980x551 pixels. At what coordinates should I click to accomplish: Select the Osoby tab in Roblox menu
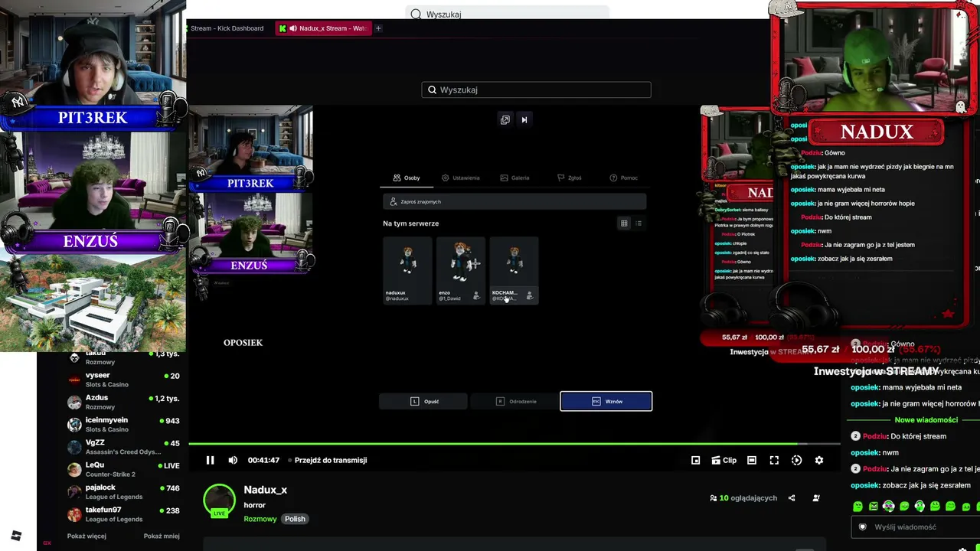pyautogui.click(x=407, y=178)
